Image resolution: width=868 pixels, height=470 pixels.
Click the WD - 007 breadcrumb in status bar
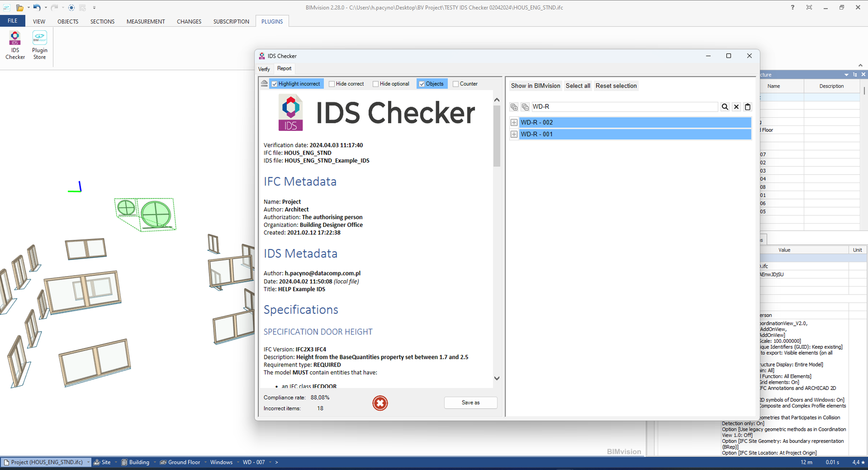254,462
